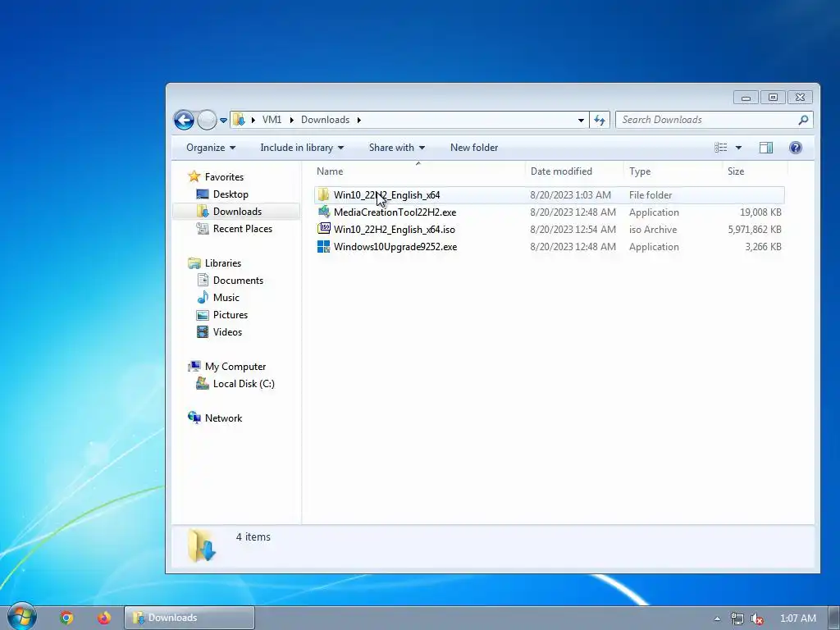Click the VM1 breadcrumb segment

[x=272, y=120]
